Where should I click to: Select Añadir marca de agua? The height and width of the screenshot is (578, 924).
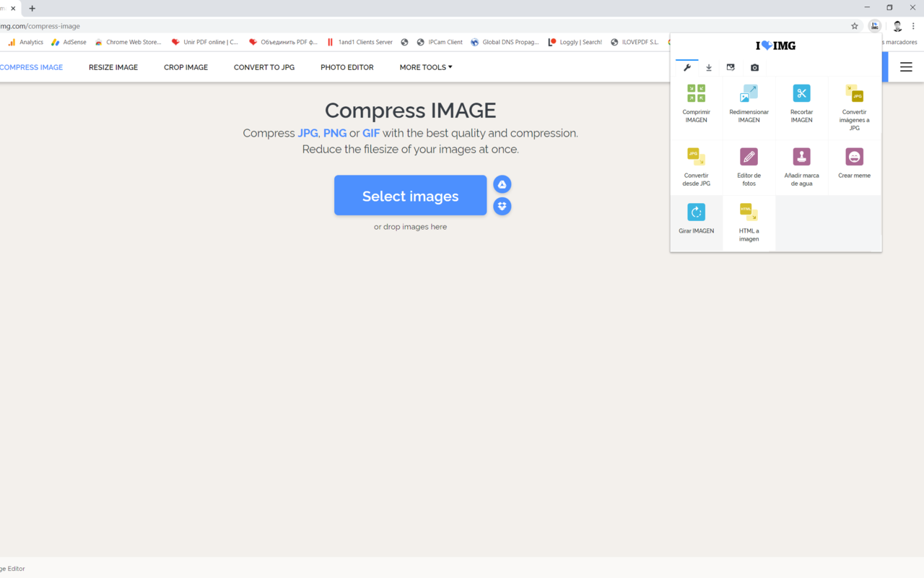click(801, 166)
